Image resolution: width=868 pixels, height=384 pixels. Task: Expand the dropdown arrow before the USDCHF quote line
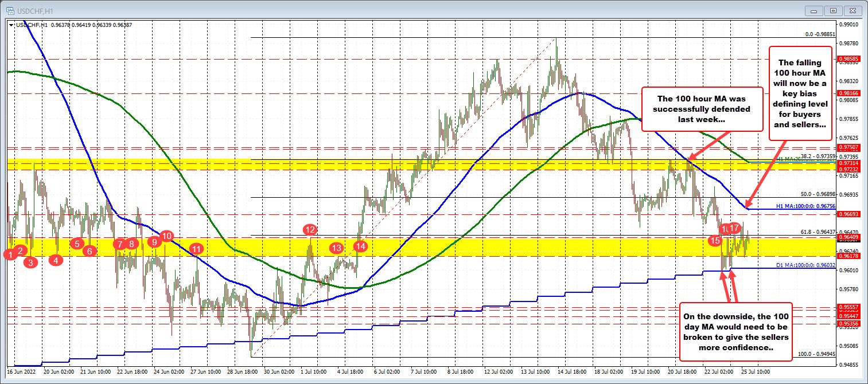click(11, 25)
